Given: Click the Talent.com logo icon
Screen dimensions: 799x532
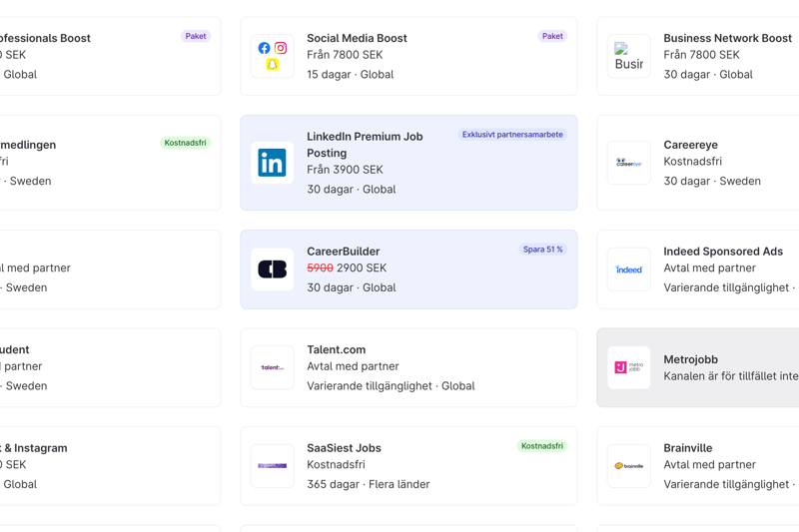Looking at the screenshot, I should (272, 367).
